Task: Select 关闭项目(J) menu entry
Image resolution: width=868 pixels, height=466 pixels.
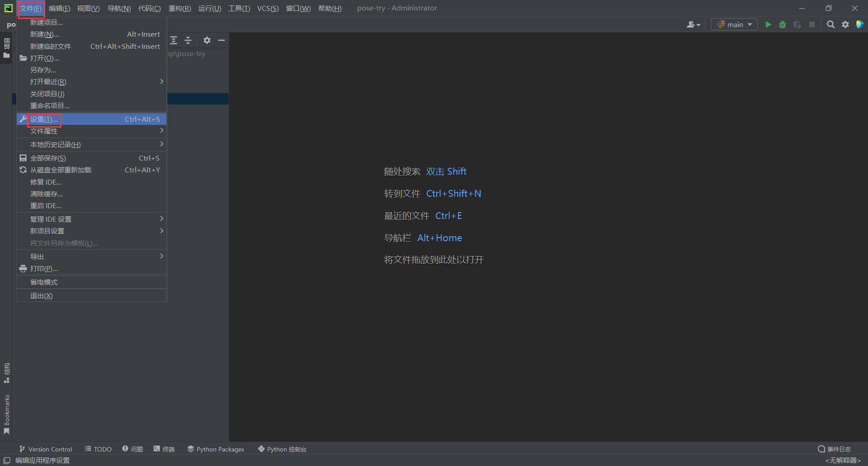Action: coord(92,94)
